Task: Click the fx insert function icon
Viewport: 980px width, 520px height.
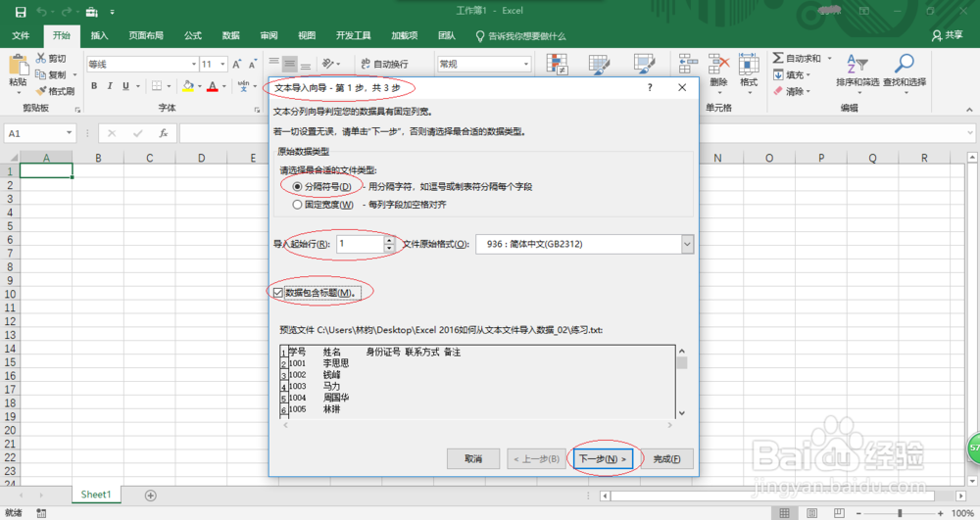Action: (x=163, y=133)
